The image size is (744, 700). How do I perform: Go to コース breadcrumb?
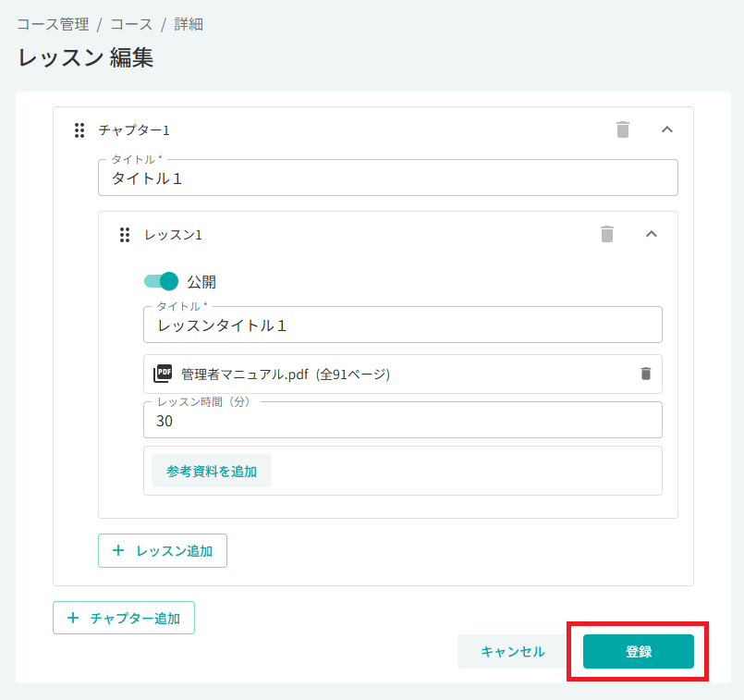(131, 24)
